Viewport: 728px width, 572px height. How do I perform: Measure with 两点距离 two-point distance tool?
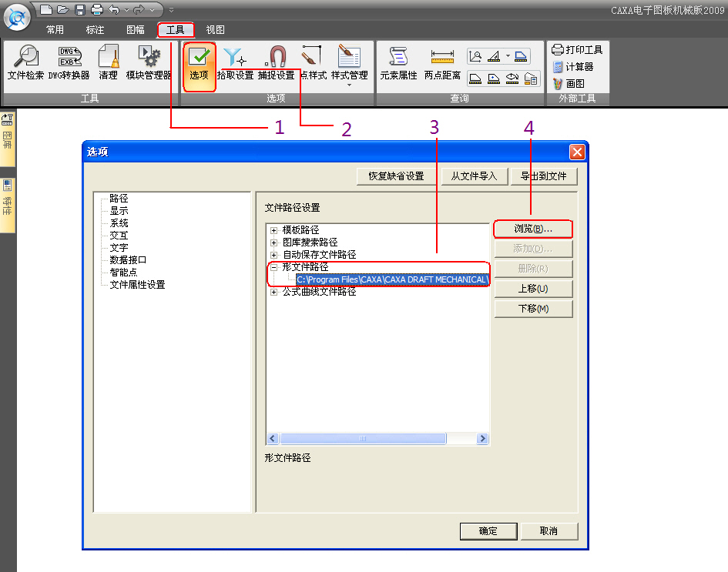[x=442, y=63]
